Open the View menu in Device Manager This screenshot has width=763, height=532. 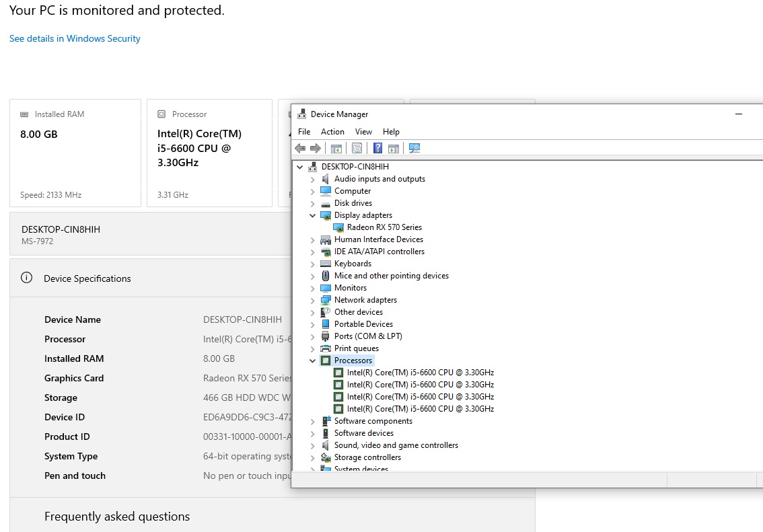tap(363, 132)
